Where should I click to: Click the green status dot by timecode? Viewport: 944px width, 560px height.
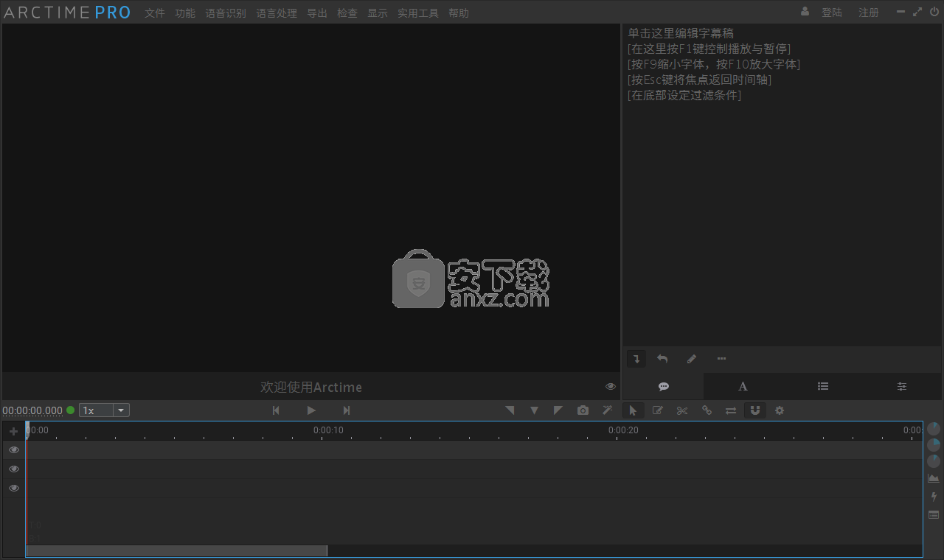[x=71, y=410]
